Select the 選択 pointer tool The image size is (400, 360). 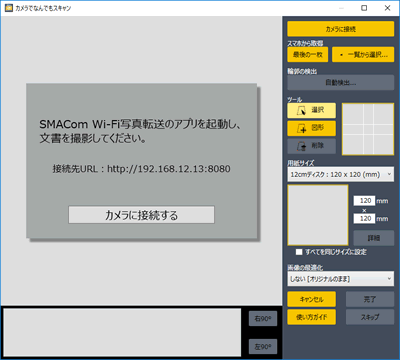pos(311,110)
